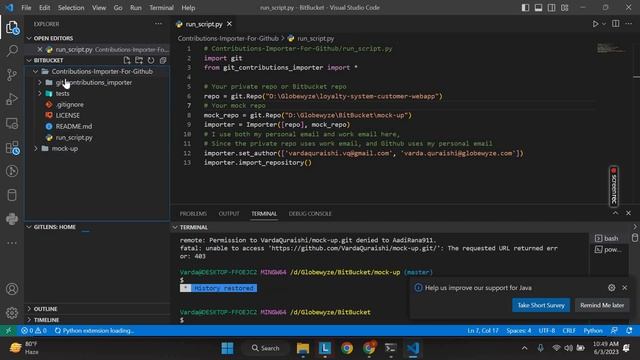Open errors and warnings count
The height and width of the screenshot is (360, 640).
click(34, 331)
